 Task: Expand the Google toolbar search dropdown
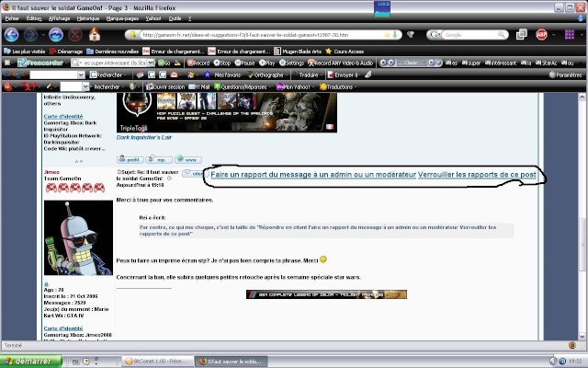81,75
